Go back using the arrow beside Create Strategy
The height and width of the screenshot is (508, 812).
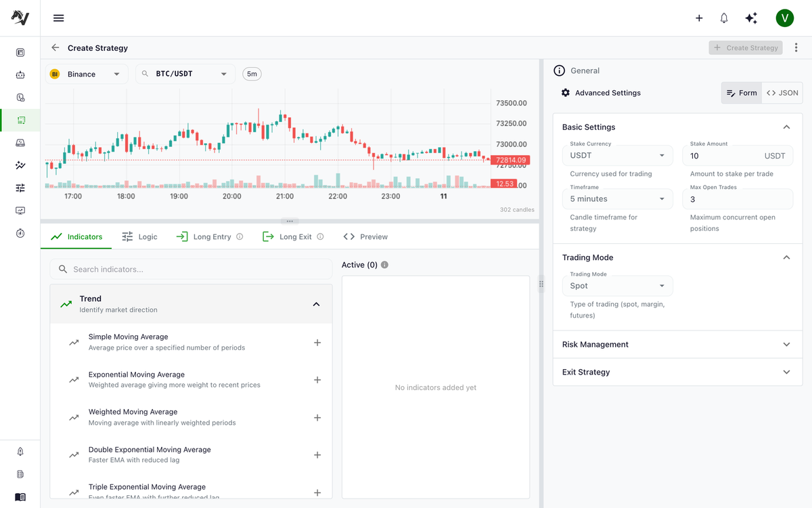pos(55,48)
